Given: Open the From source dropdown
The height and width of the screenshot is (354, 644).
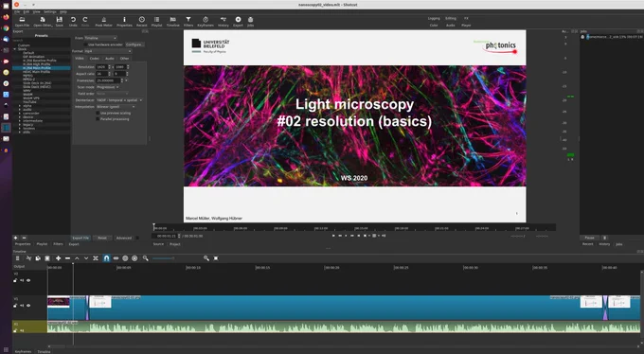Looking at the screenshot, I should click(100, 38).
